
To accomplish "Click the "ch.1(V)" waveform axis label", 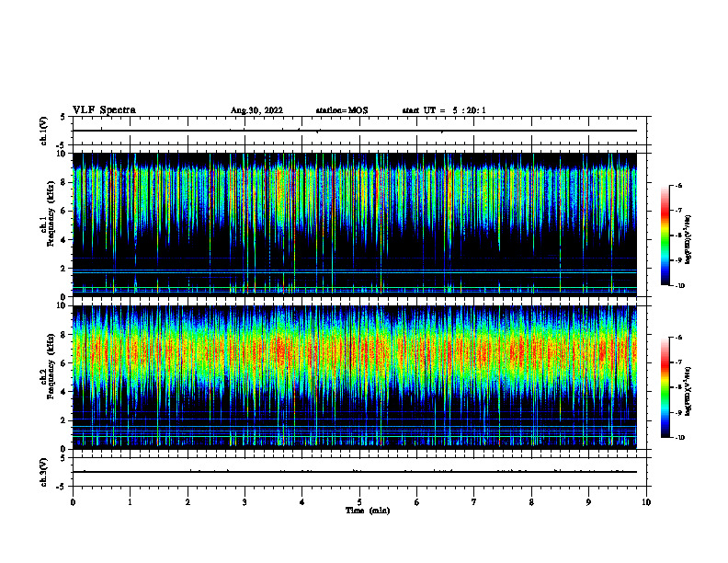I will pyautogui.click(x=43, y=131).
